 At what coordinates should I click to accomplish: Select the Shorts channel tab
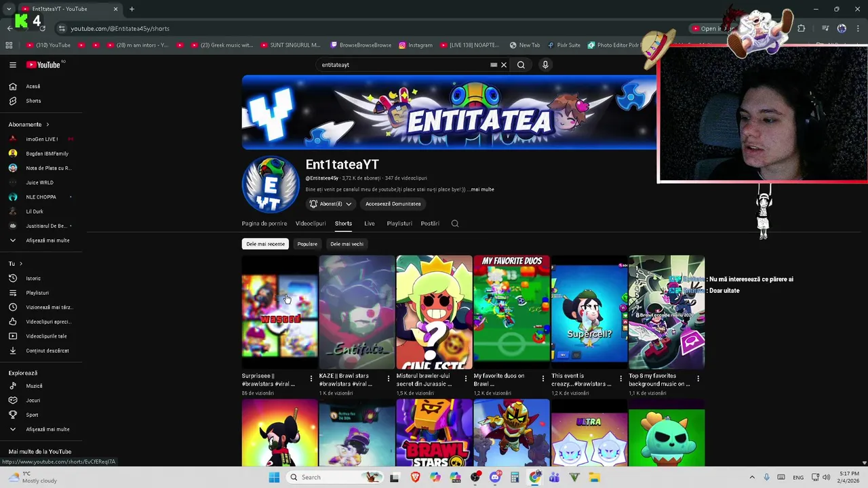(x=343, y=224)
